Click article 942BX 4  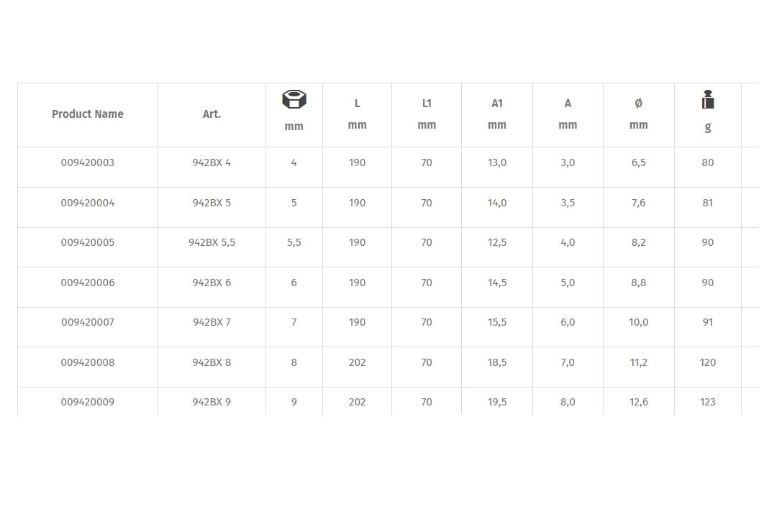point(212,163)
